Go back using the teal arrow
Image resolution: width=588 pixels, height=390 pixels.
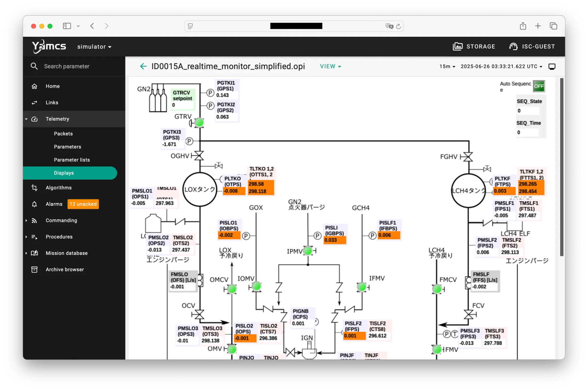[x=143, y=66]
